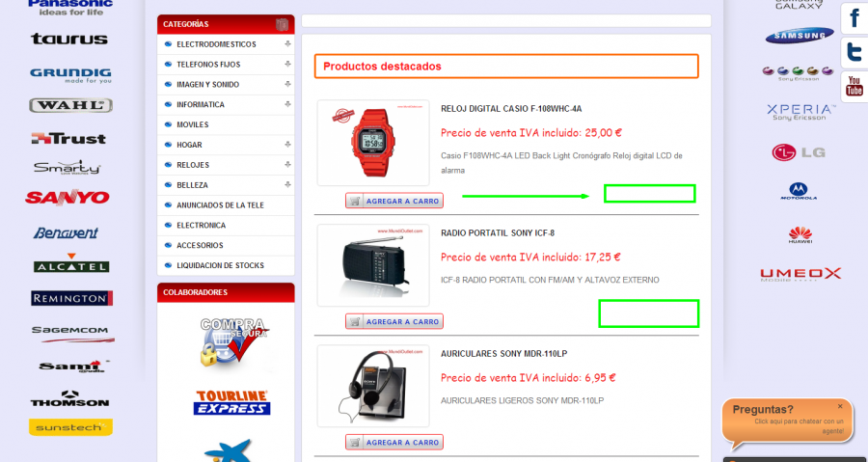Click the Benavent brand logo
This screenshot has height=462, width=868.
point(66,233)
